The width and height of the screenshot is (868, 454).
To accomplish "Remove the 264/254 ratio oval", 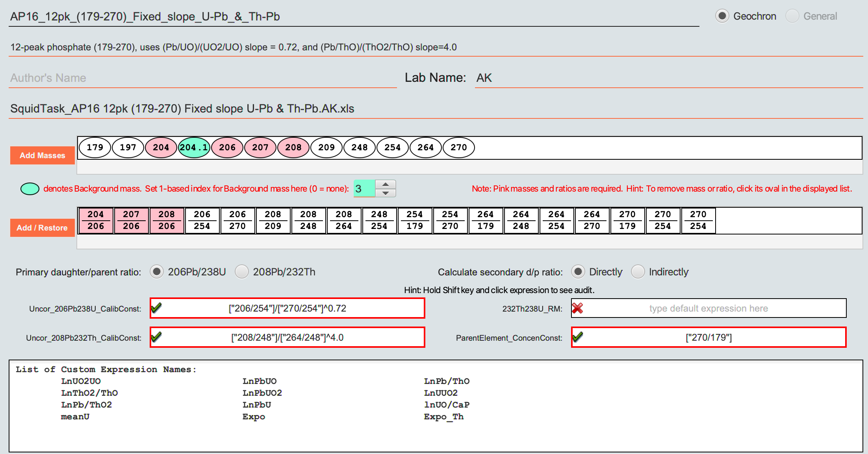I will [x=556, y=220].
